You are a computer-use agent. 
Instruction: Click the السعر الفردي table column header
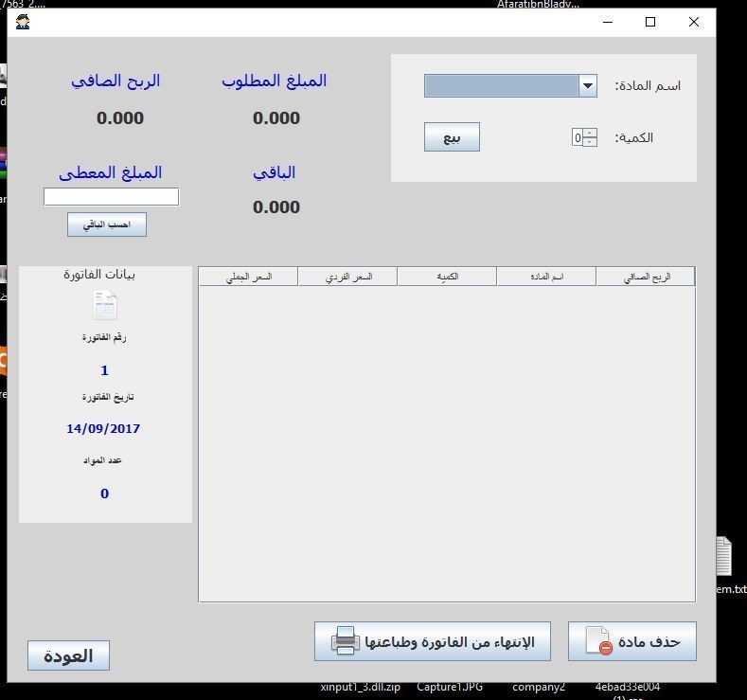click(x=347, y=277)
